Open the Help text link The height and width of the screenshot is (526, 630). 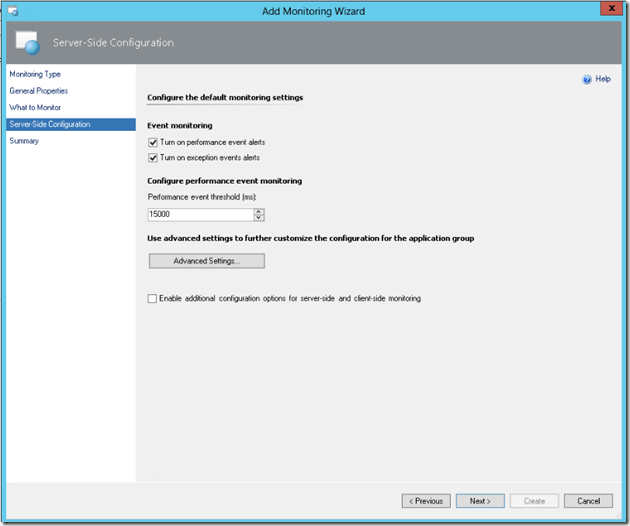[603, 79]
